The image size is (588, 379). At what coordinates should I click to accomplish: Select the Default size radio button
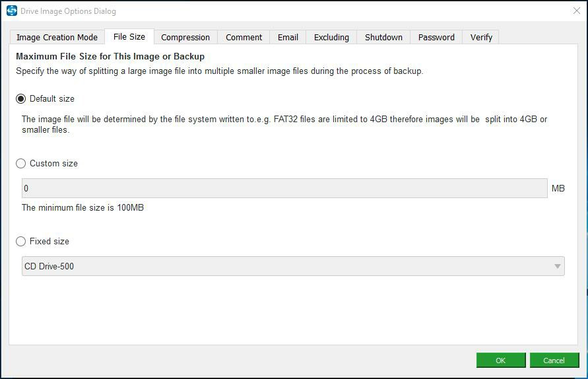point(20,98)
